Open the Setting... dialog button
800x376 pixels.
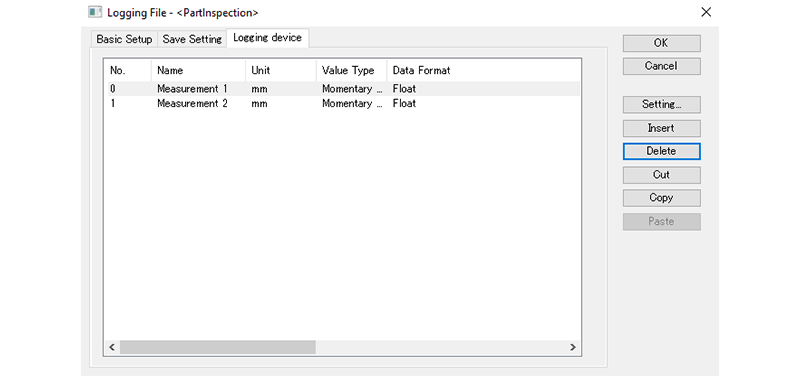tap(661, 105)
